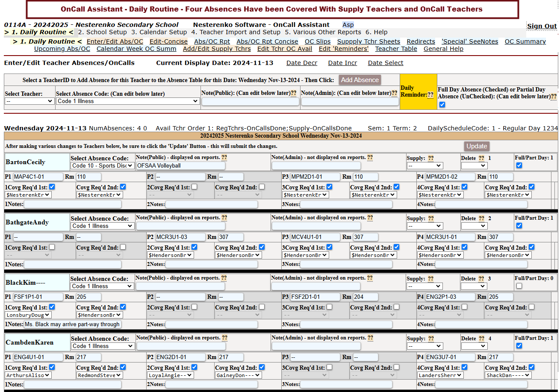
Task: Click the Date Incr link
Action: pyautogui.click(x=342, y=63)
